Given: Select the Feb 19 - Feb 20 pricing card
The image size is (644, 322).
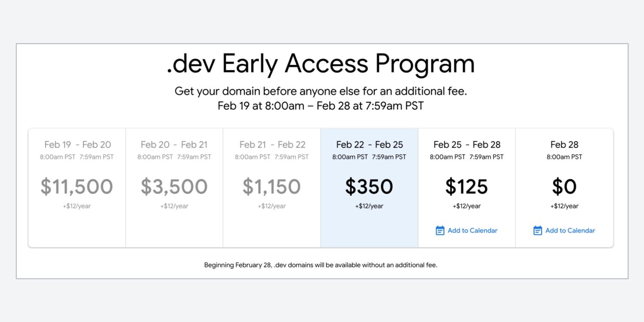Looking at the screenshot, I should (77, 188).
